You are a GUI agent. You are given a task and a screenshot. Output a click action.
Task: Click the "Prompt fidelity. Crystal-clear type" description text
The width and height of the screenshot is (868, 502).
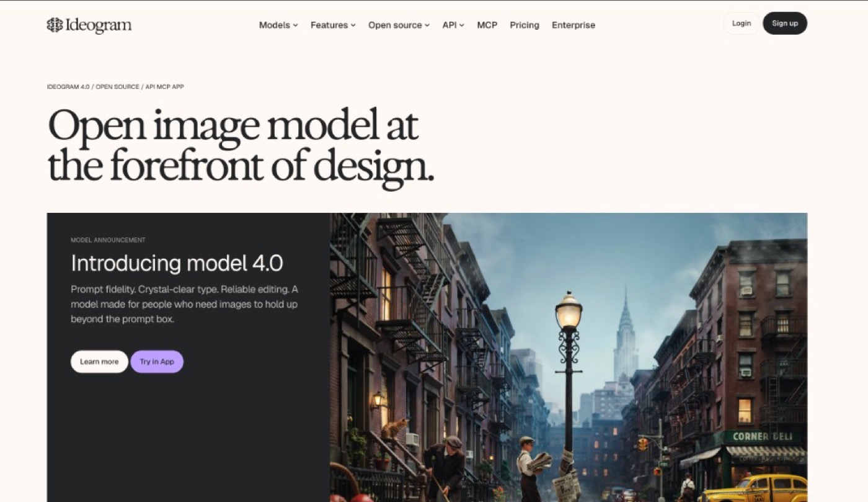tap(185, 305)
